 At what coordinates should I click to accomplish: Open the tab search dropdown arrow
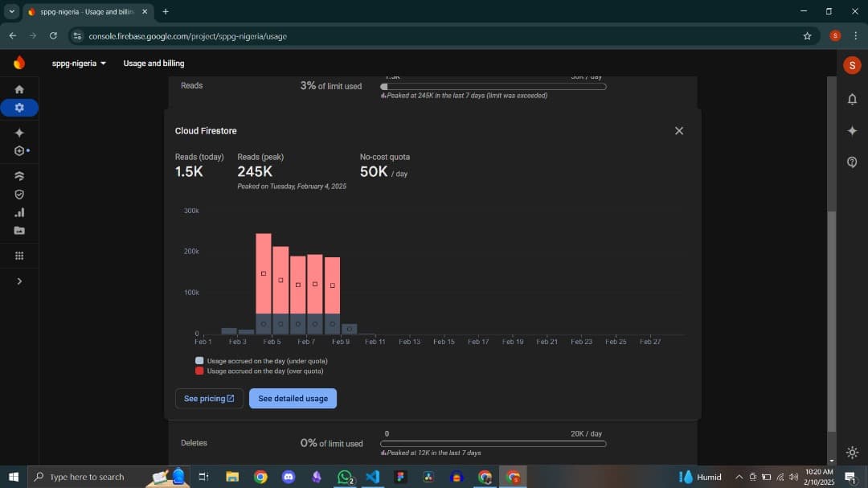click(11, 11)
